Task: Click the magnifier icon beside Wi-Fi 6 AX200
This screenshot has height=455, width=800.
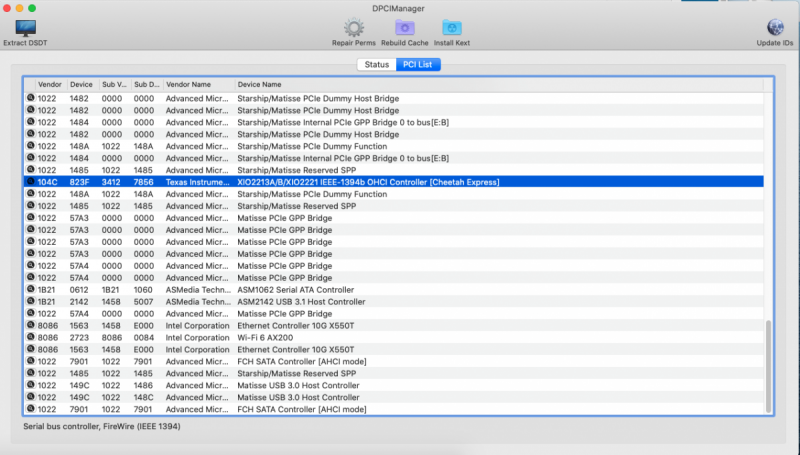Action: point(31,337)
